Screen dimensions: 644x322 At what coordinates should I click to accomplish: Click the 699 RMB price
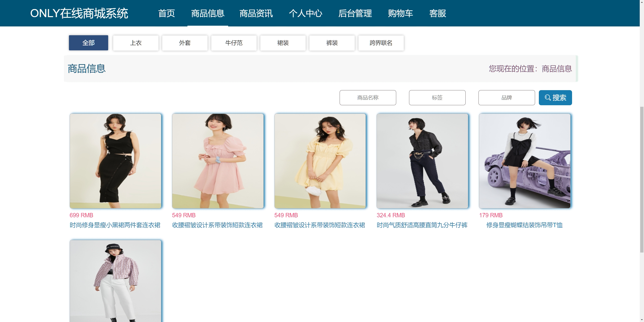pyautogui.click(x=82, y=215)
